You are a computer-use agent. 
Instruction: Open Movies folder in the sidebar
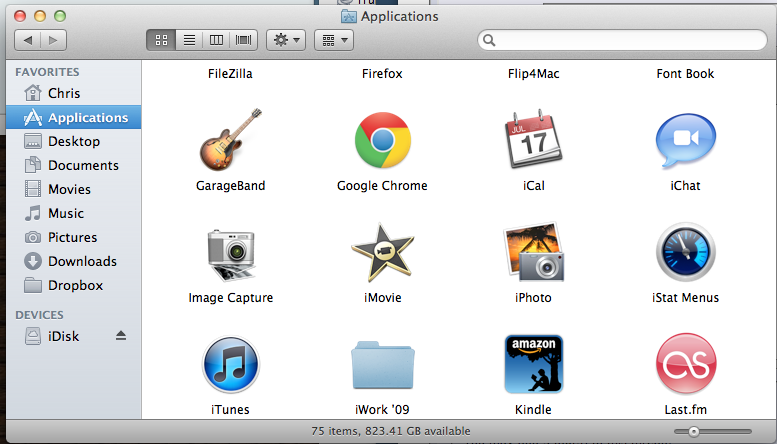[x=73, y=189]
